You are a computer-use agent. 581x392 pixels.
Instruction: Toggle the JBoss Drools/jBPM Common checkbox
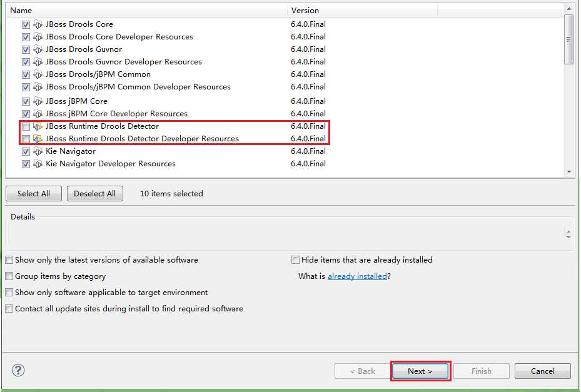[26, 75]
